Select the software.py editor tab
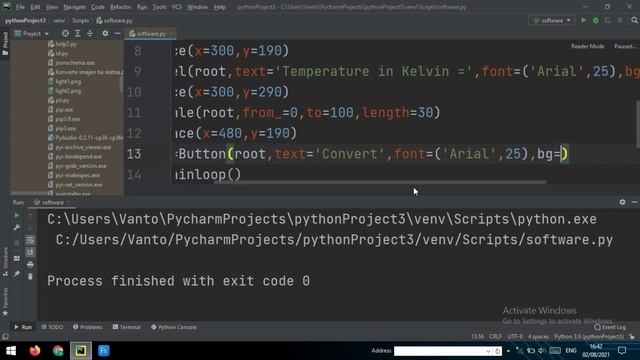 click(x=150, y=33)
